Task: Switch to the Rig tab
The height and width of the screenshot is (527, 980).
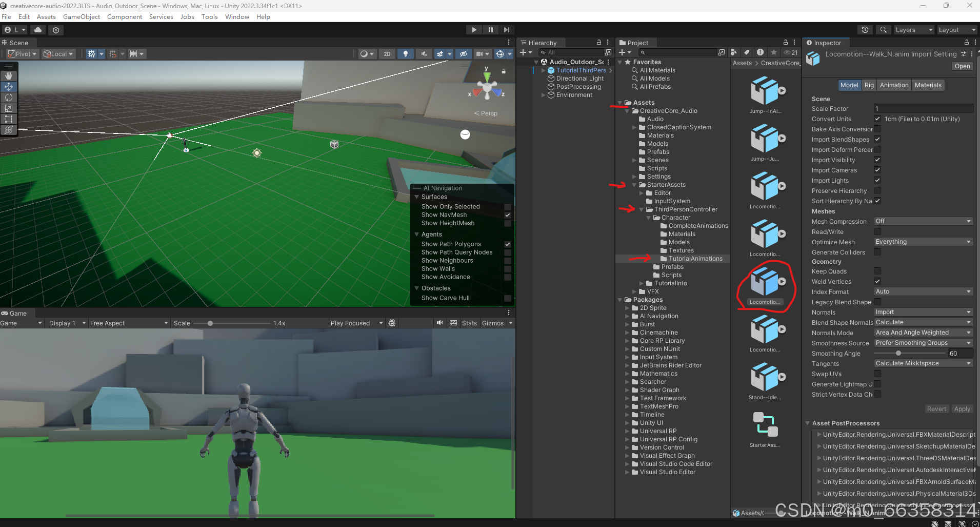Action: 869,85
